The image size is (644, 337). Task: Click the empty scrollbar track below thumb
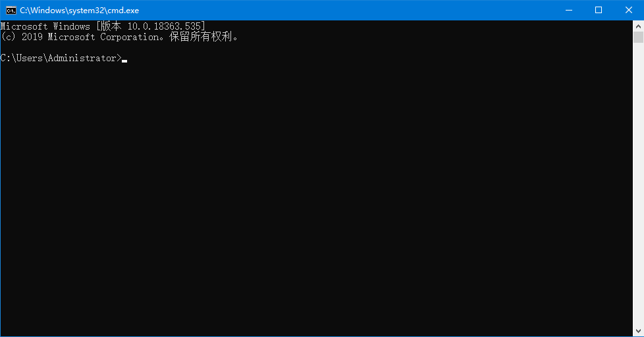pyautogui.click(x=638, y=185)
